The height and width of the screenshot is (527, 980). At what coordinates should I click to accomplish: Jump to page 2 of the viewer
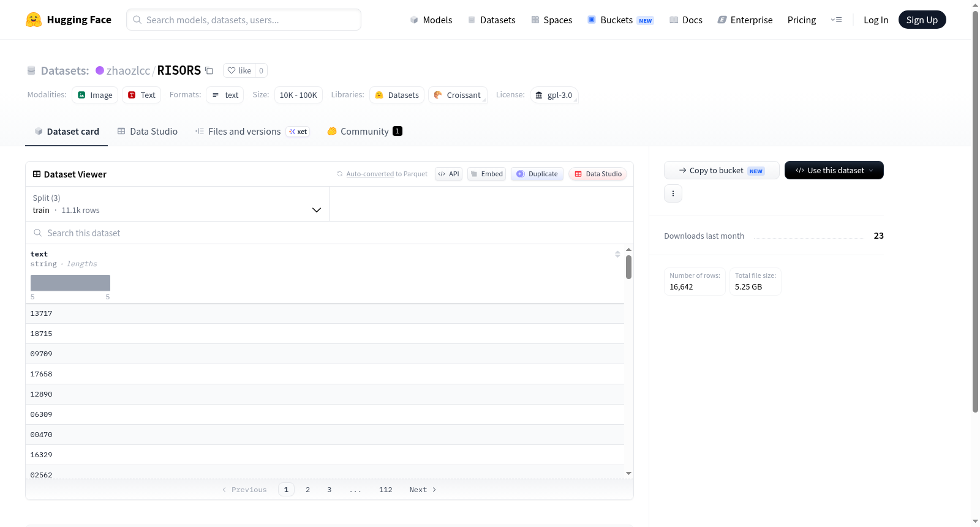tap(307, 490)
